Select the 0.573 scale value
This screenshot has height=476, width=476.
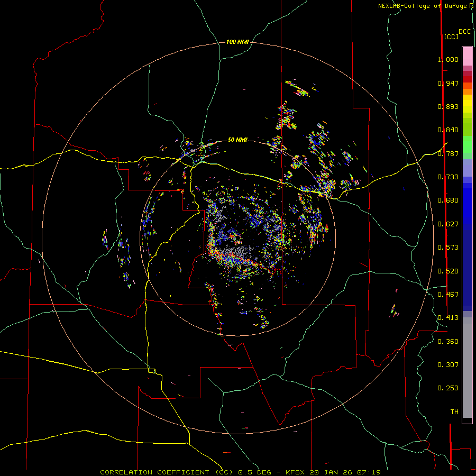point(448,248)
